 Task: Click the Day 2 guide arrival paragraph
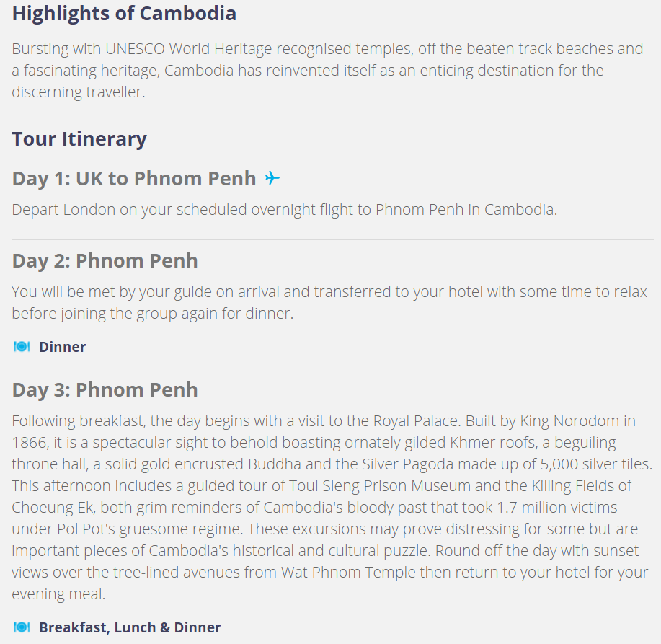[x=329, y=302]
